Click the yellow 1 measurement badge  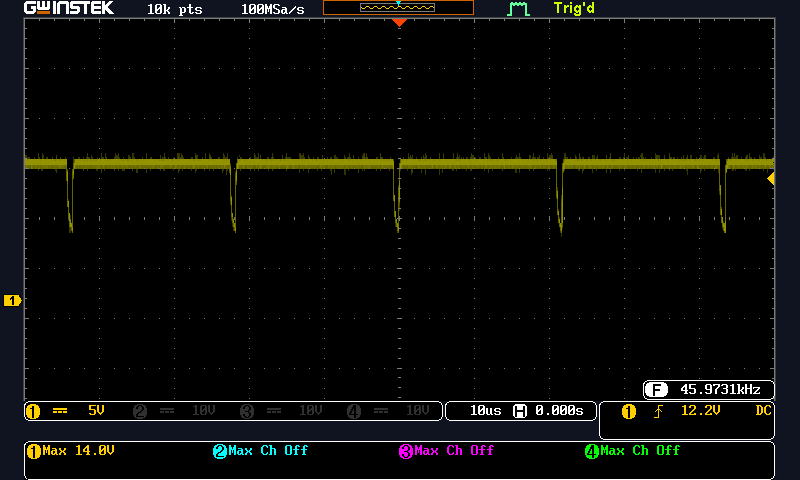click(x=34, y=451)
